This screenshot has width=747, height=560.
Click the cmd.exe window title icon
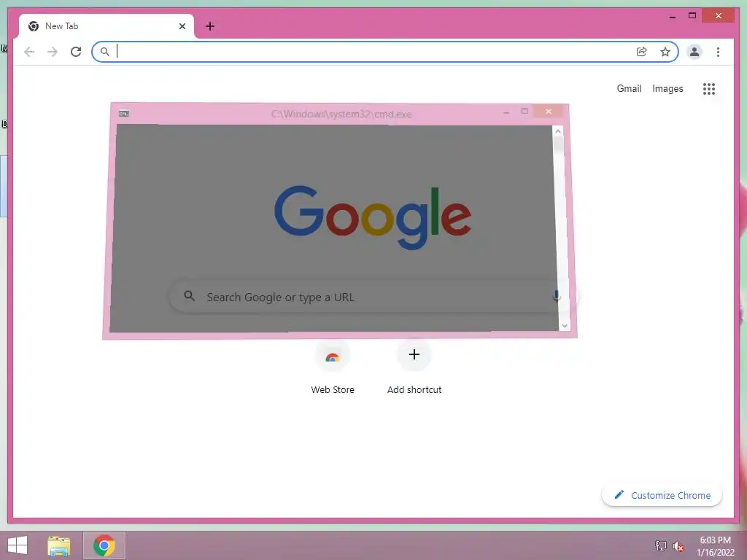pos(124,113)
